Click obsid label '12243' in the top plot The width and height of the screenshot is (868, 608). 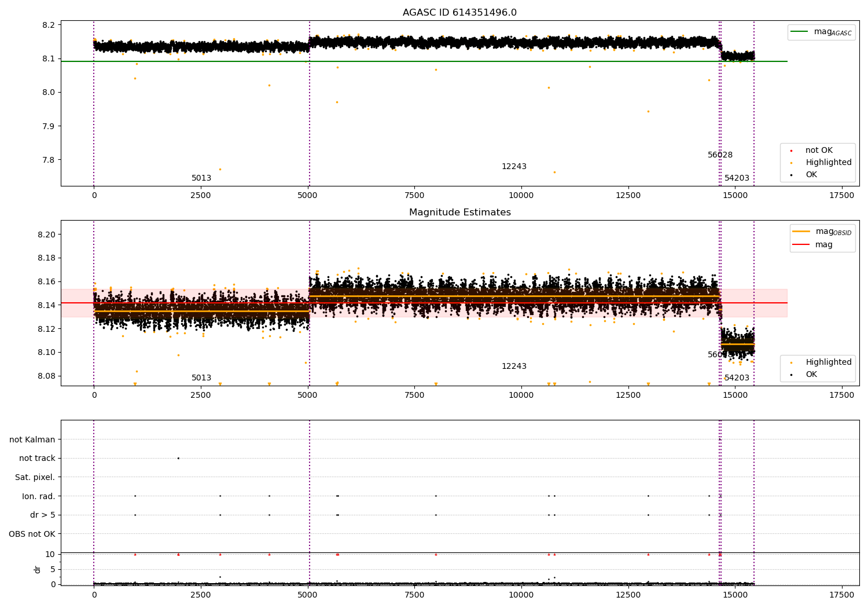pos(514,167)
